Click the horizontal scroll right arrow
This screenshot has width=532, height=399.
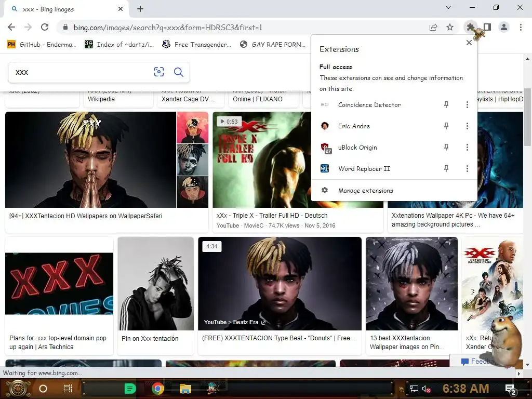pyautogui.click(x=519, y=373)
